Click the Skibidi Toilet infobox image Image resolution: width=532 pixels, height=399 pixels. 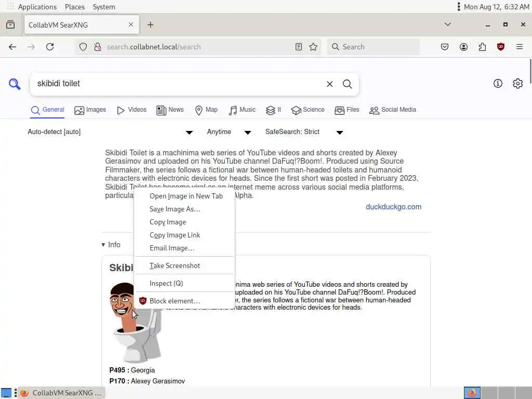click(135, 322)
